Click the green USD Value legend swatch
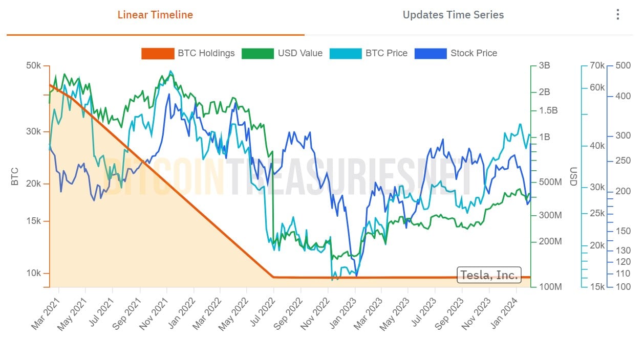The image size is (644, 340). tap(257, 53)
